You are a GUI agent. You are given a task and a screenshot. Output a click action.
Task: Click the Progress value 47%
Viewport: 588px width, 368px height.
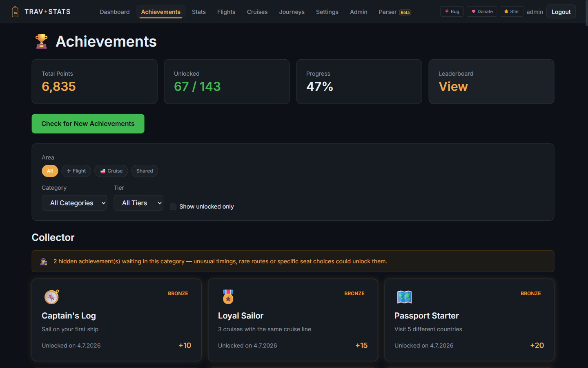tap(320, 87)
